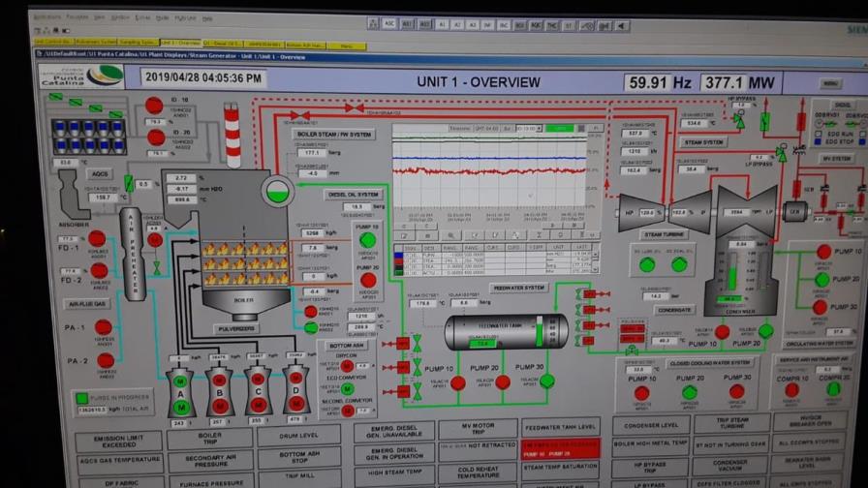Screen dimensions: 868x488
Task: Open the time range dropdown above trend
Action: (x=528, y=128)
